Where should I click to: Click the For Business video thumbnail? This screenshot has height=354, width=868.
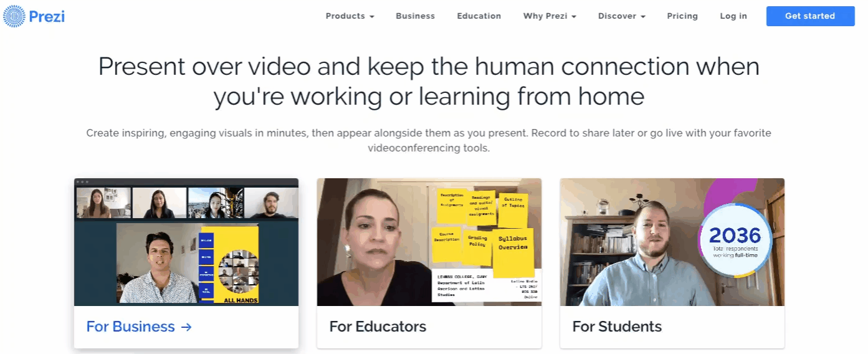click(x=186, y=242)
